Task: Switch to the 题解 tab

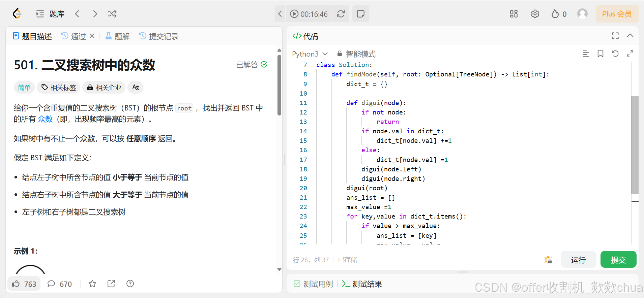Action: tap(118, 36)
